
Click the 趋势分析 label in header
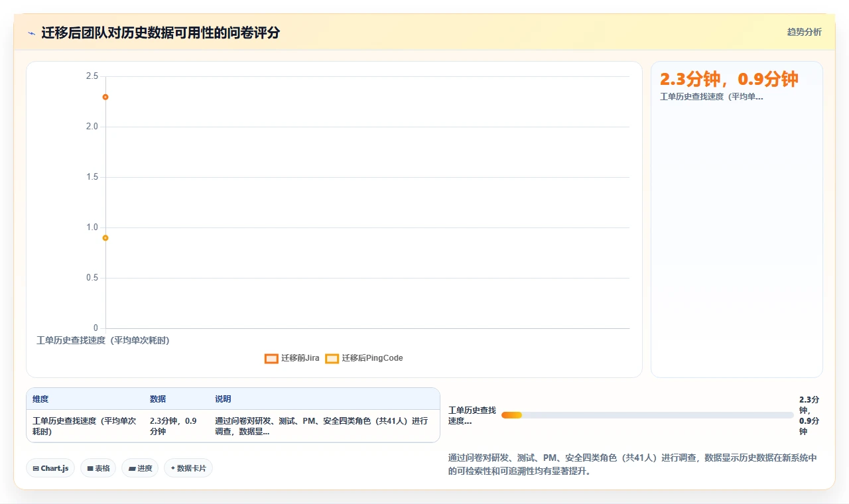[804, 32]
